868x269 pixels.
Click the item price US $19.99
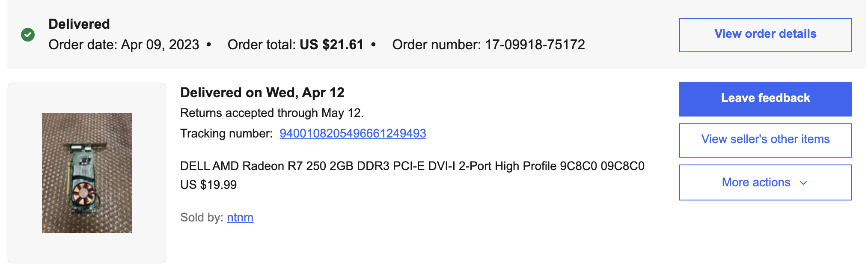pyautogui.click(x=208, y=185)
